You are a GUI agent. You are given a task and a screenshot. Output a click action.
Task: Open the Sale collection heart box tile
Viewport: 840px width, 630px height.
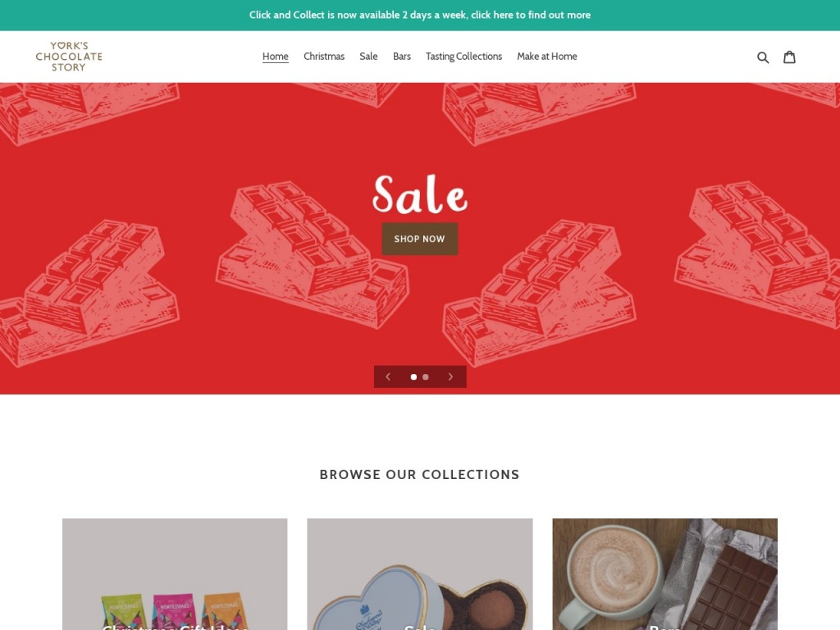coord(420,574)
